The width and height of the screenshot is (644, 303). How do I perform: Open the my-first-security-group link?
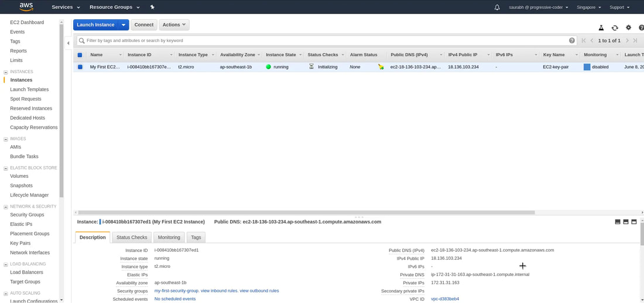(176, 291)
